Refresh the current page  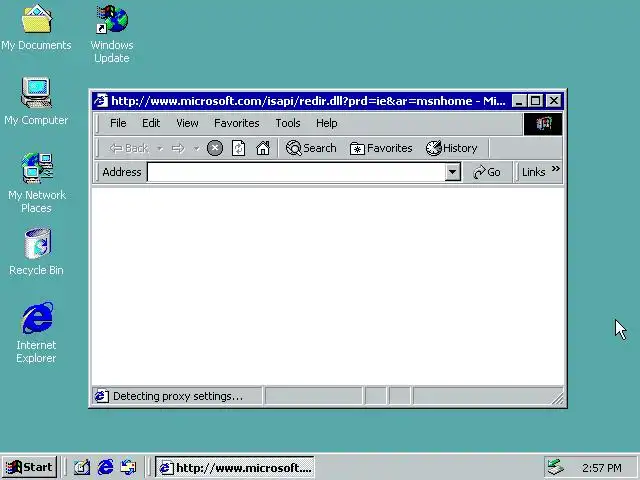(x=238, y=148)
